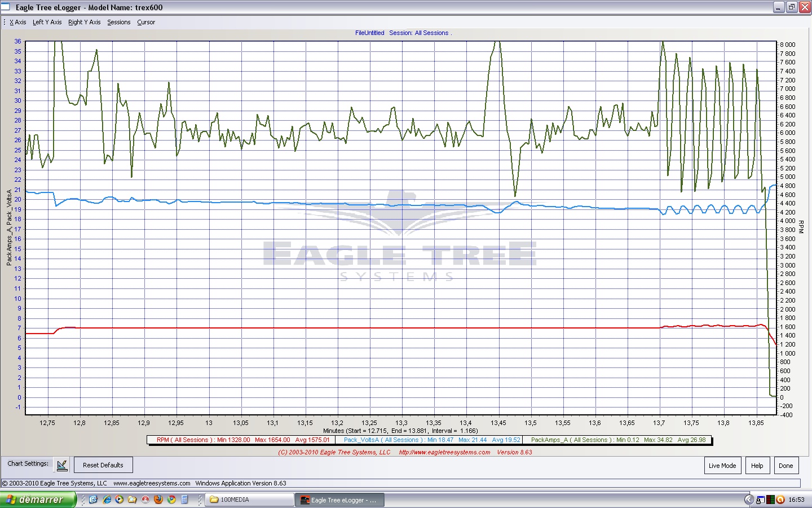This screenshot has width=812, height=508.
Task: Click the red round quick launch icon
Action: [145, 500]
